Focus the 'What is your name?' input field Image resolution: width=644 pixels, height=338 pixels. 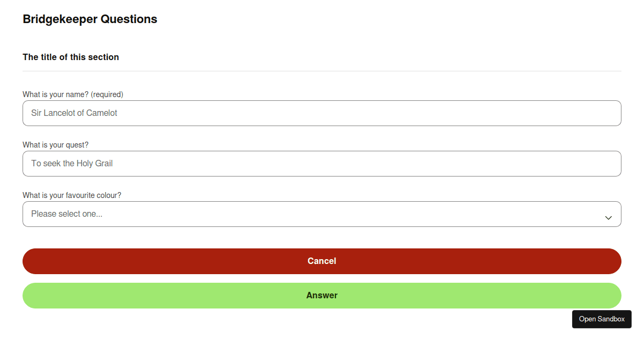point(322,113)
